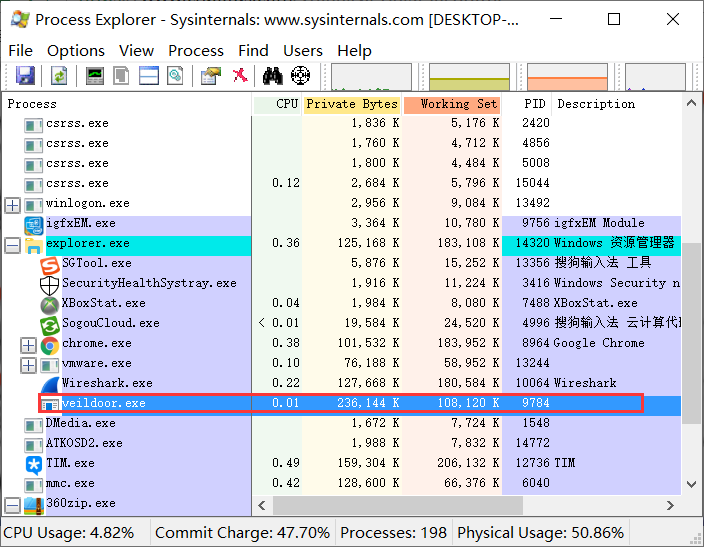The height and width of the screenshot is (547, 704).
Task: Select the veildoor.exe window icon
Action: [x=49, y=405]
